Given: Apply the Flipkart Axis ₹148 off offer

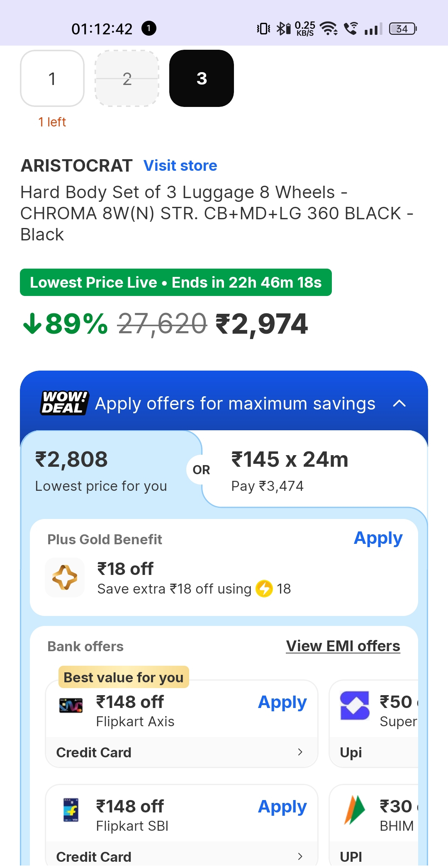Looking at the screenshot, I should (282, 702).
